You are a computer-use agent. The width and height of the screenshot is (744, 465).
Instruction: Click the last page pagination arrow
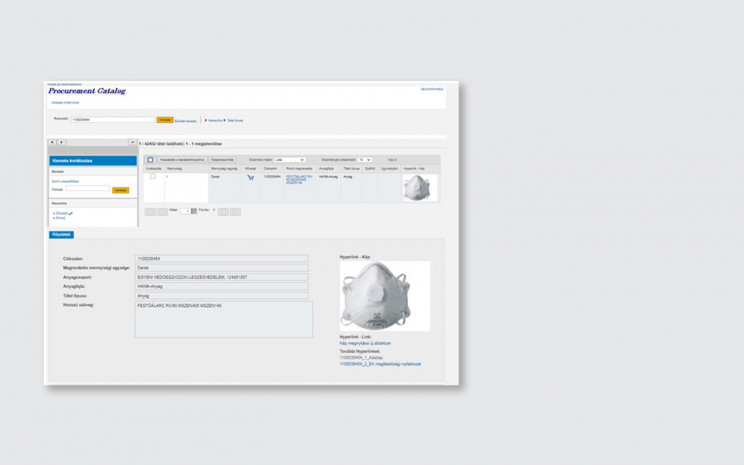tap(236, 211)
